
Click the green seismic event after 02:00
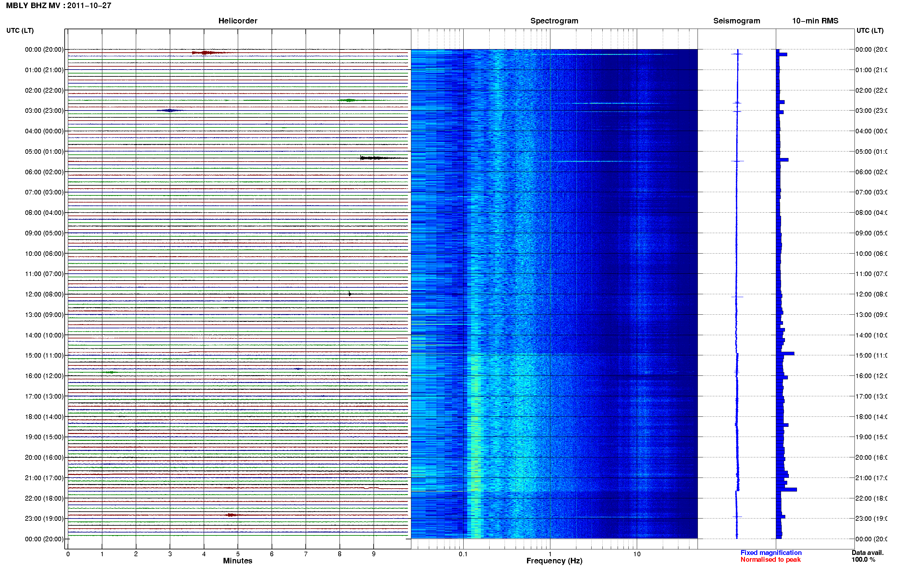[350, 100]
